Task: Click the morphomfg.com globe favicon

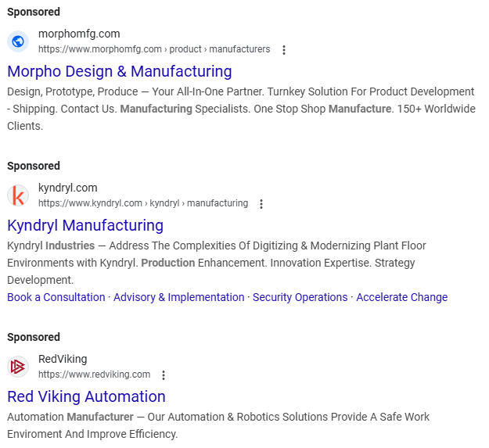Action: tap(18, 41)
